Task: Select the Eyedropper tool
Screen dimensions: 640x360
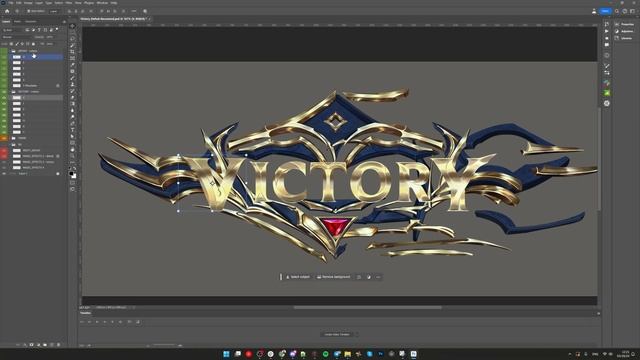Action: tap(73, 65)
